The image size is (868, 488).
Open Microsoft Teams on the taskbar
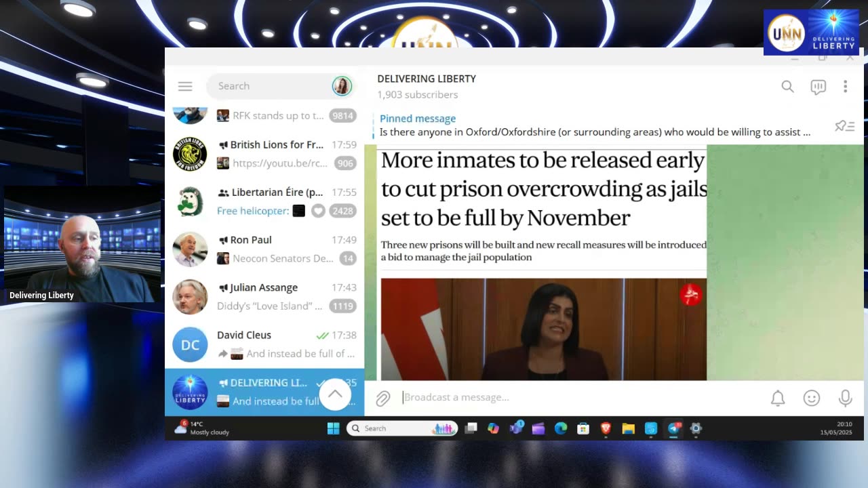[x=516, y=428]
